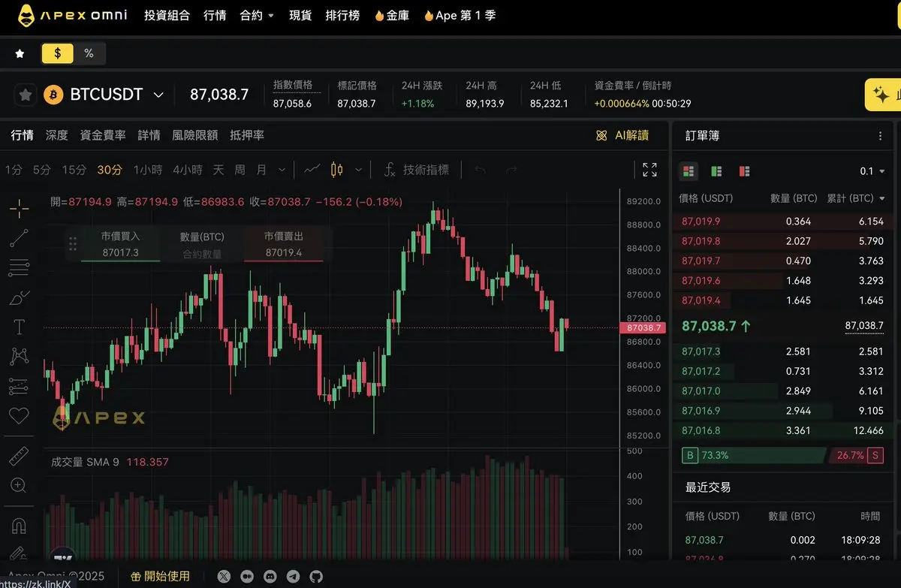Toggle the magnet snap mode

[x=20, y=525]
